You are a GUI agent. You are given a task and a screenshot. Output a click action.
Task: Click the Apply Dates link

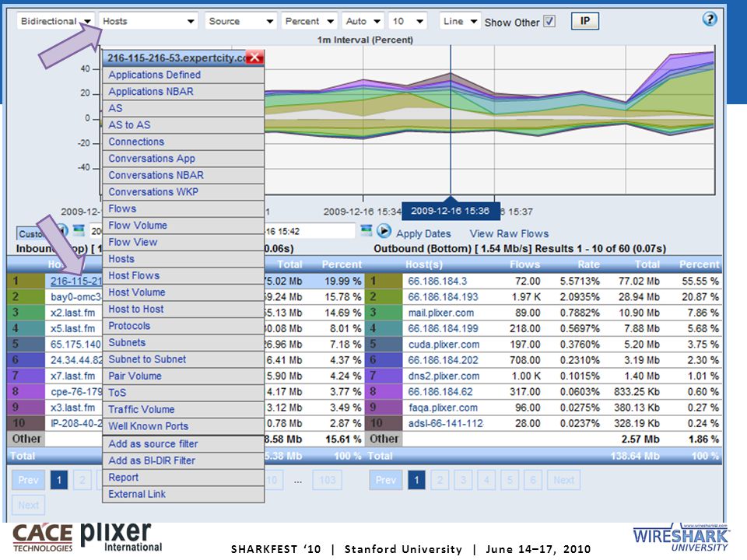coord(423,234)
